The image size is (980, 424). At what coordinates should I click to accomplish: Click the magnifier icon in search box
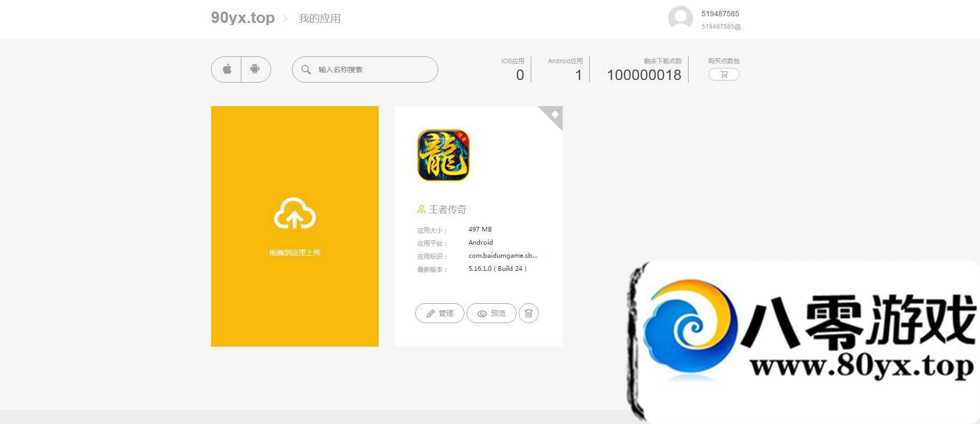(306, 70)
